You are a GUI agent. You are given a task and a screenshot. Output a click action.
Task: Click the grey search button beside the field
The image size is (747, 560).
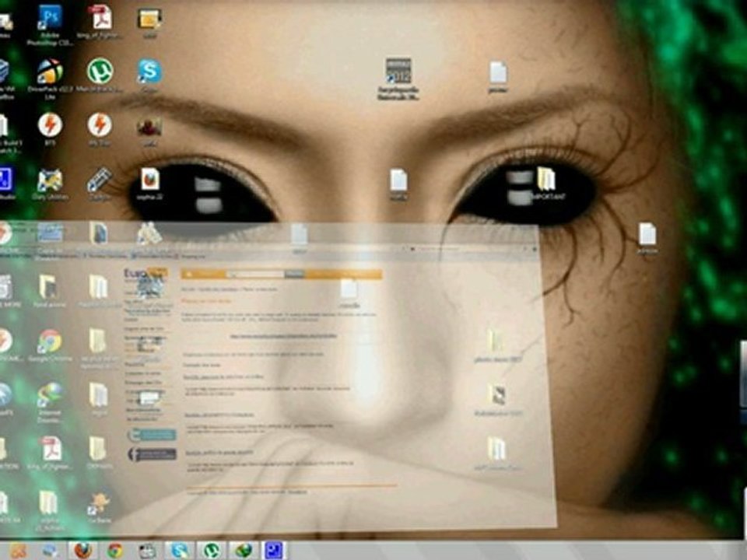coord(294,275)
